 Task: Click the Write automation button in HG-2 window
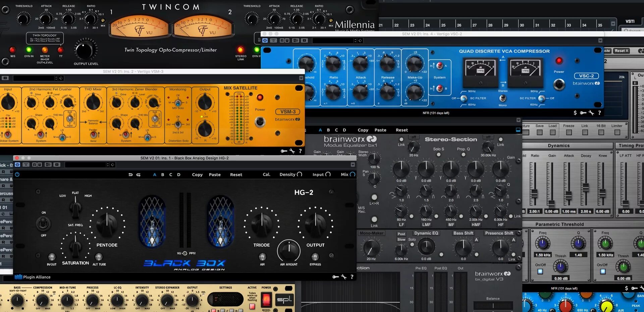click(40, 164)
